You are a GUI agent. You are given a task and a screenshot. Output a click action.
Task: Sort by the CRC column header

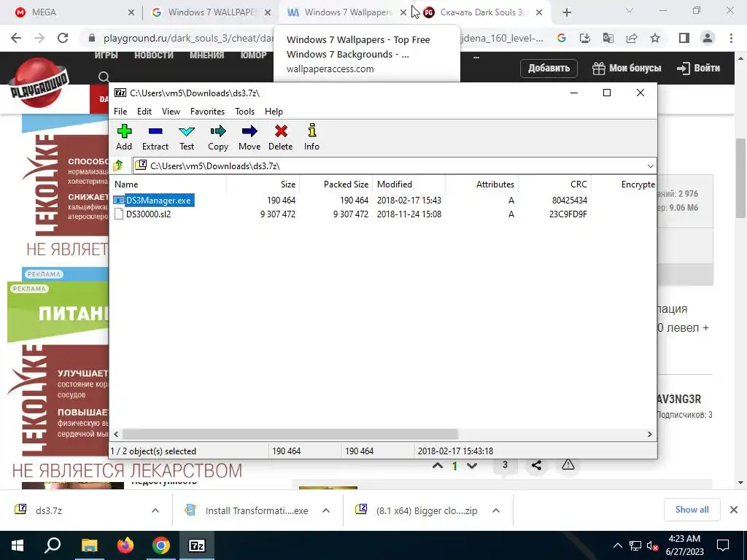[x=555, y=184]
